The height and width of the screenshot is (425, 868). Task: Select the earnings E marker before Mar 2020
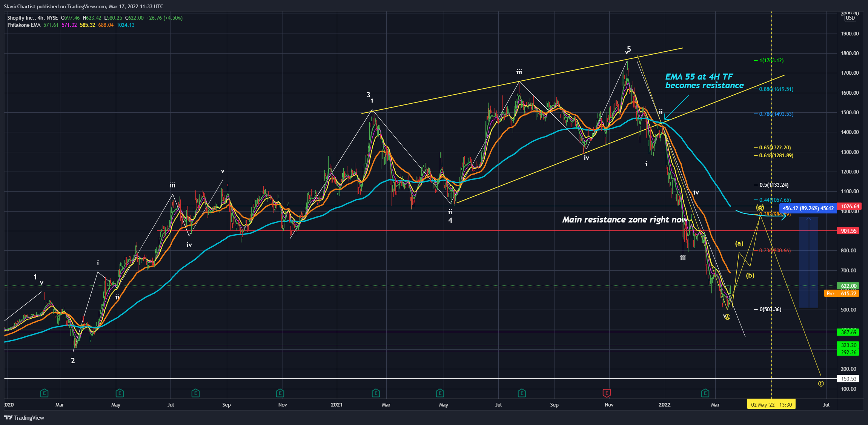click(44, 393)
